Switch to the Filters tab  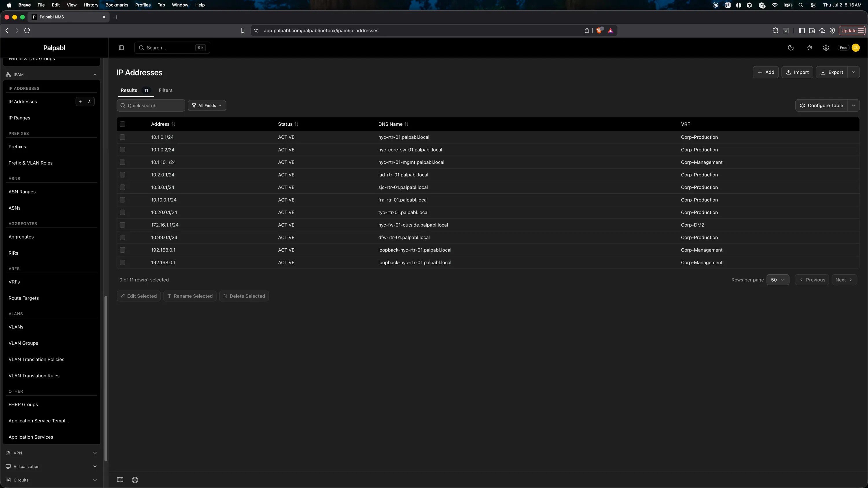click(x=165, y=90)
